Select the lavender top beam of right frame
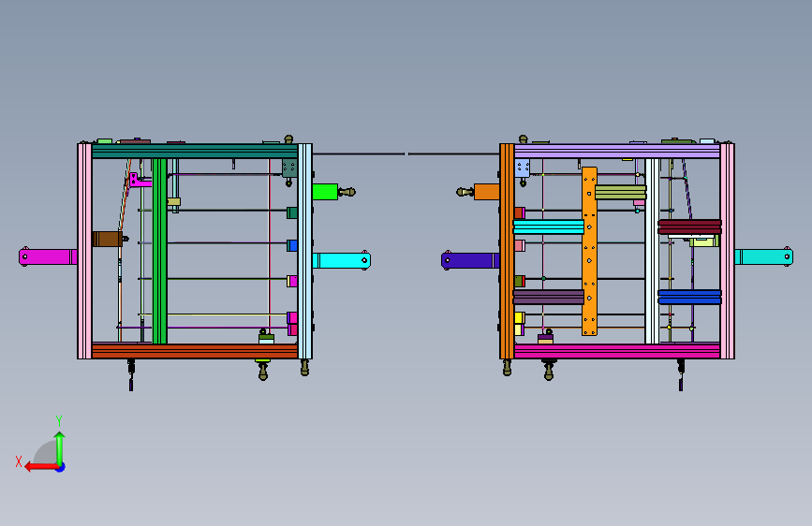812x526 pixels. [x=617, y=152]
